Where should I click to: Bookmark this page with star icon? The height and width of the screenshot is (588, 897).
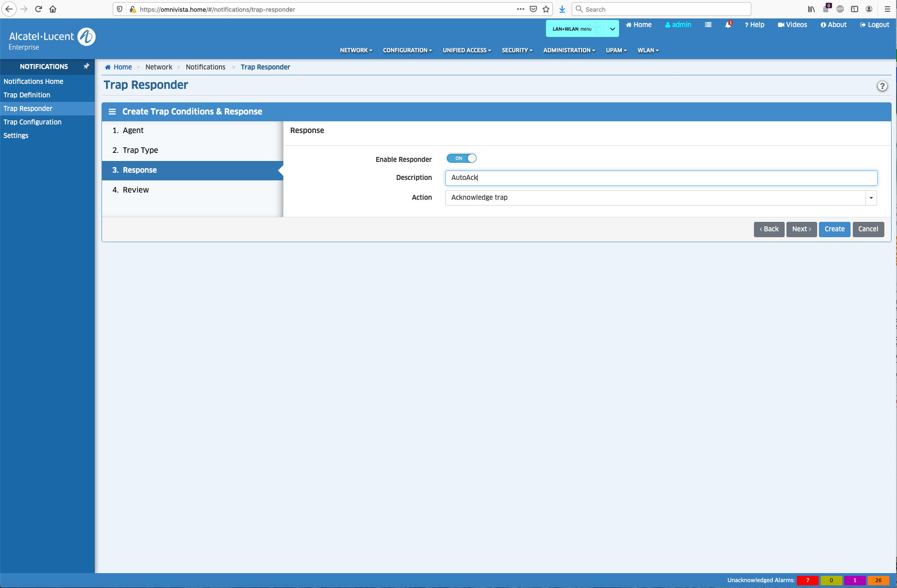click(x=546, y=9)
